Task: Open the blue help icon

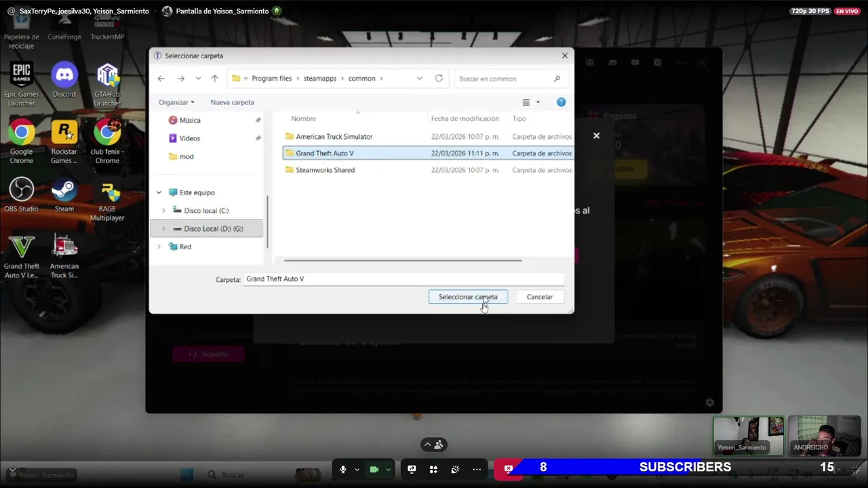Action: (x=561, y=102)
